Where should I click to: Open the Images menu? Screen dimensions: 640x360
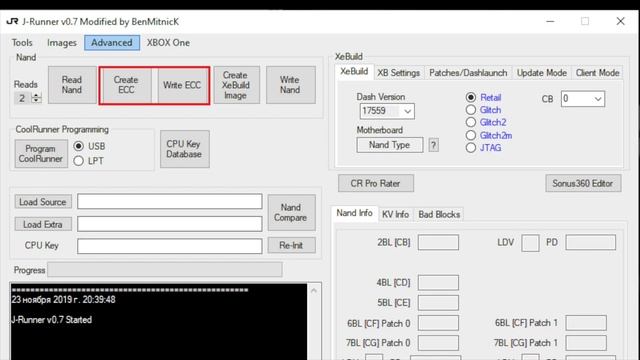pos(62,43)
